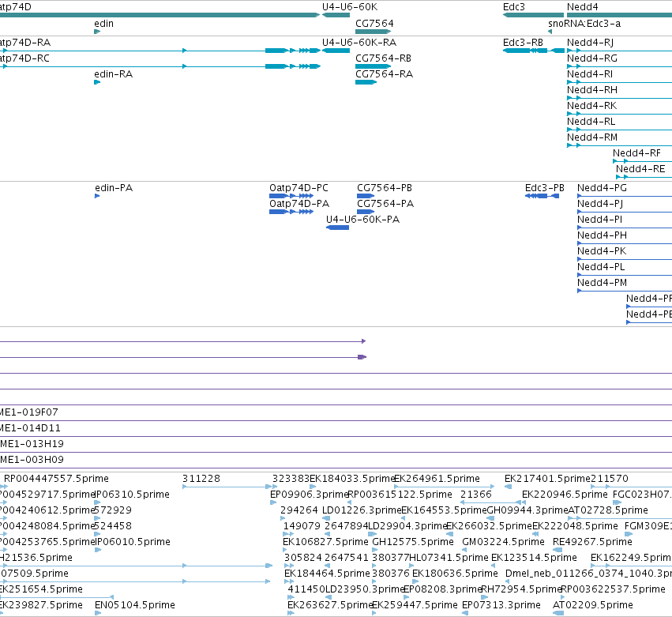Select the EN05104.5prime EST label
This screenshot has height=617, width=672.
point(134,605)
